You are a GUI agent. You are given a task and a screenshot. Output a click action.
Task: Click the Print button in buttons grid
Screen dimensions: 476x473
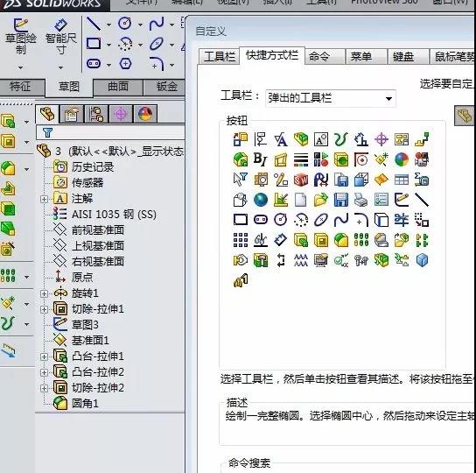(x=361, y=200)
